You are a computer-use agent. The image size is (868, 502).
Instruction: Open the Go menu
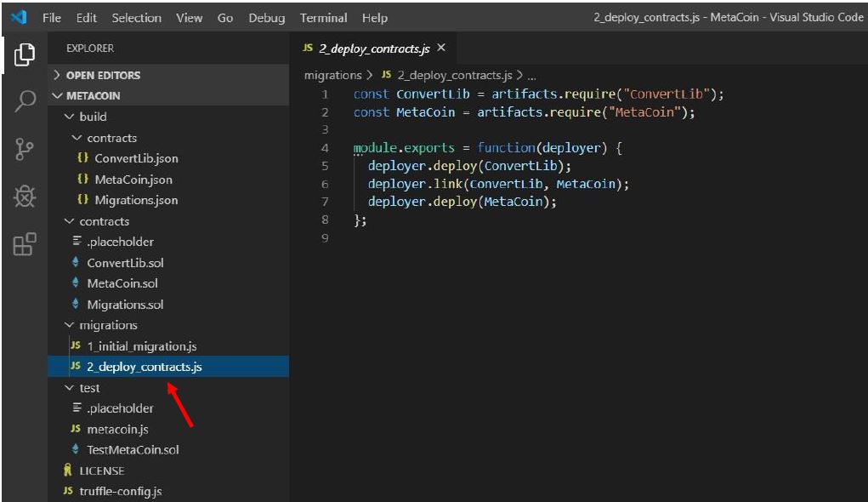tap(225, 18)
